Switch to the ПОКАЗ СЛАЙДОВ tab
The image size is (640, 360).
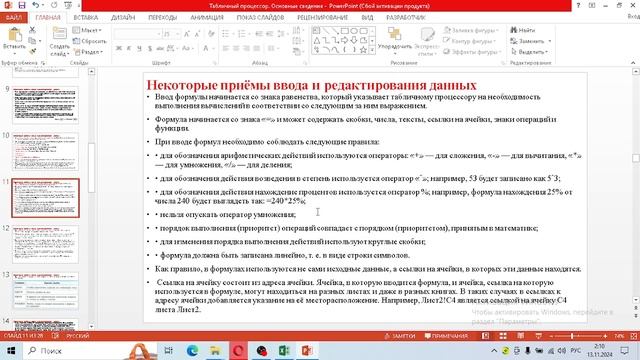[260, 18]
